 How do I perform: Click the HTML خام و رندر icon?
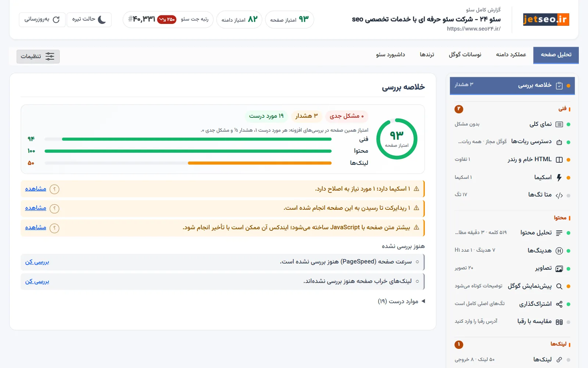click(559, 160)
